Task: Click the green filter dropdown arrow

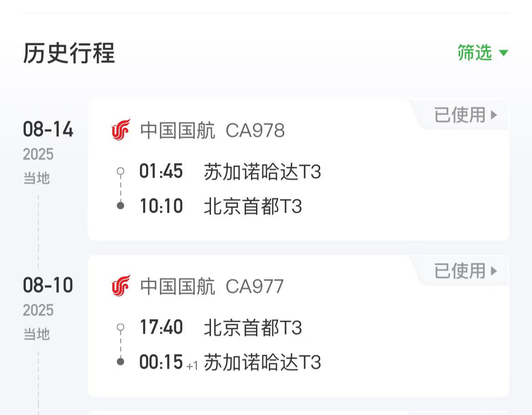Action: pos(503,53)
